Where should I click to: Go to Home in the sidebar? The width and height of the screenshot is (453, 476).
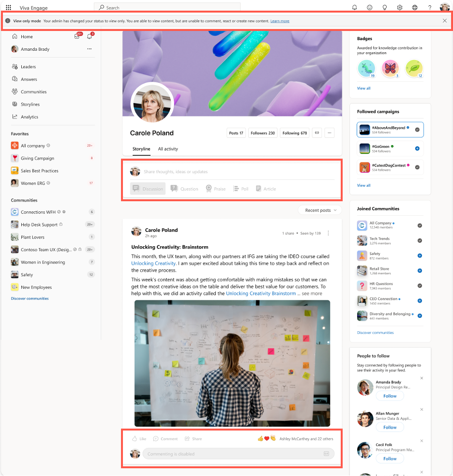[x=27, y=36]
